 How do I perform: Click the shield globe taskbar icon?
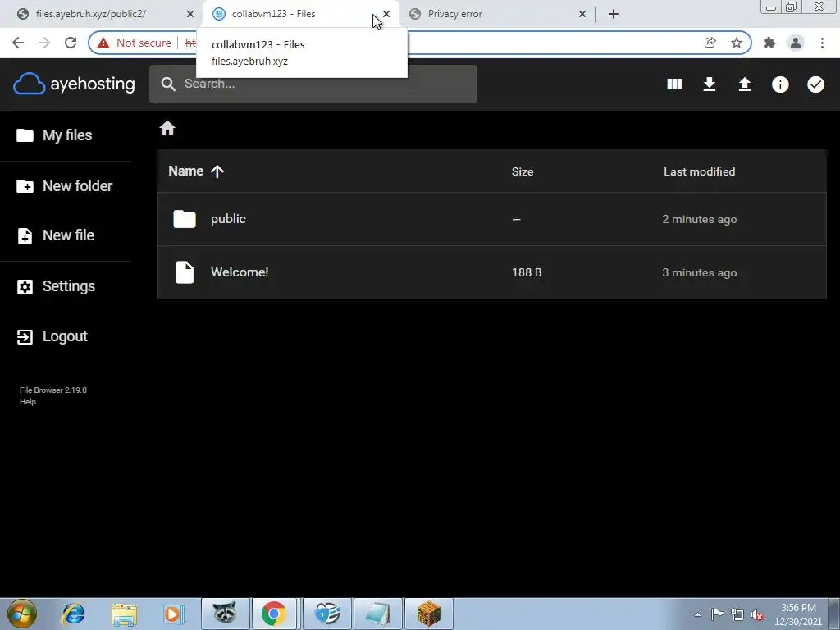(327, 614)
